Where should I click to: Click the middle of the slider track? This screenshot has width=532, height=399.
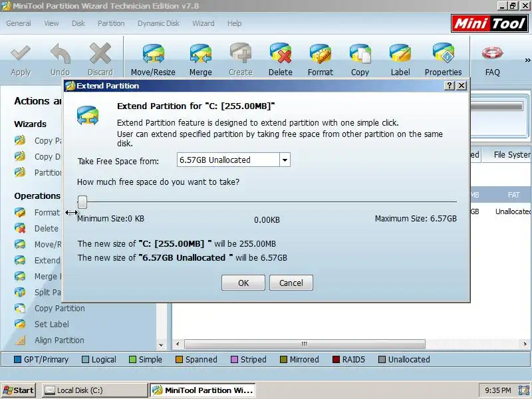[267, 202]
